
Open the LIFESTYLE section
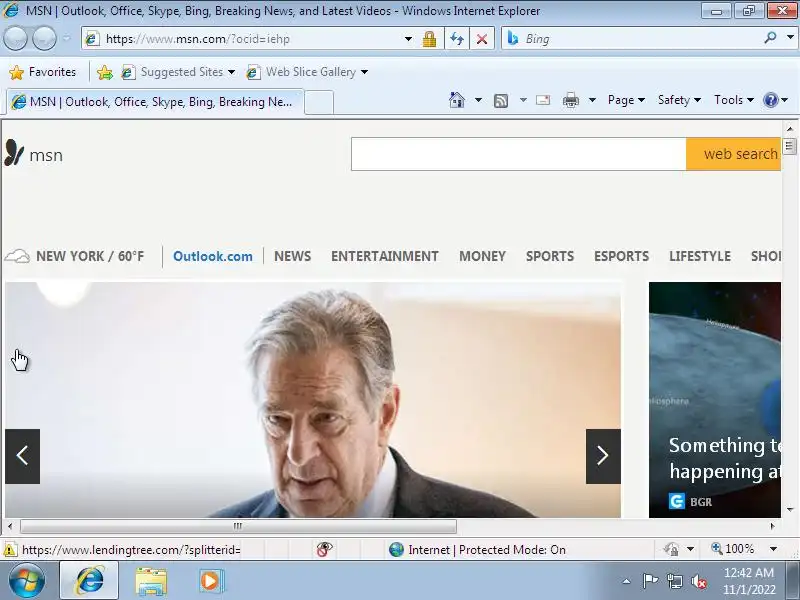point(700,256)
